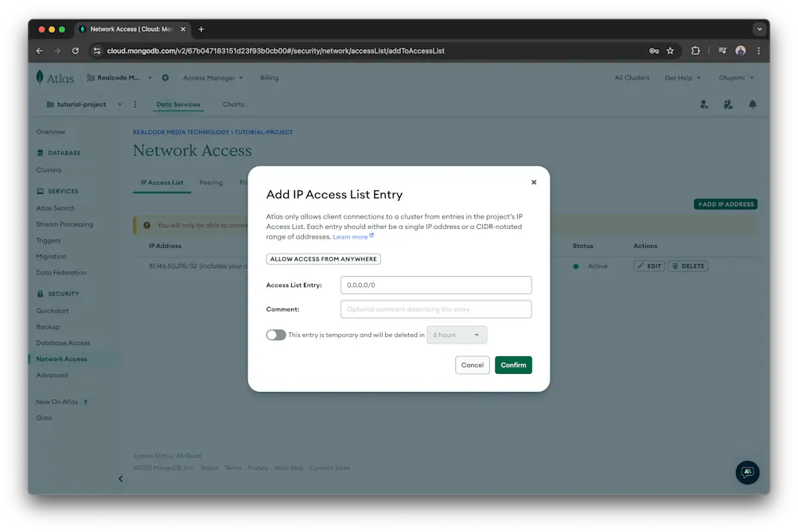Image resolution: width=798 pixels, height=532 pixels.
Task: Click the Comment input field
Action: (x=435, y=309)
